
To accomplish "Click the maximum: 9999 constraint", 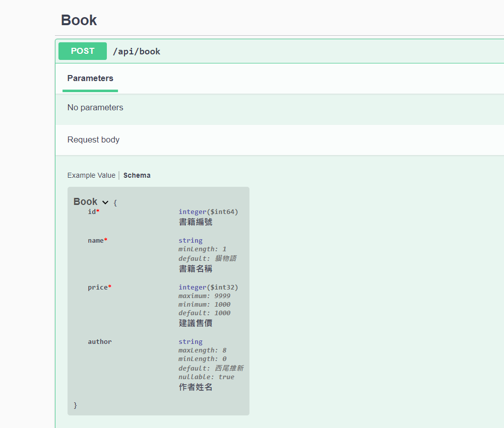I will point(205,296).
